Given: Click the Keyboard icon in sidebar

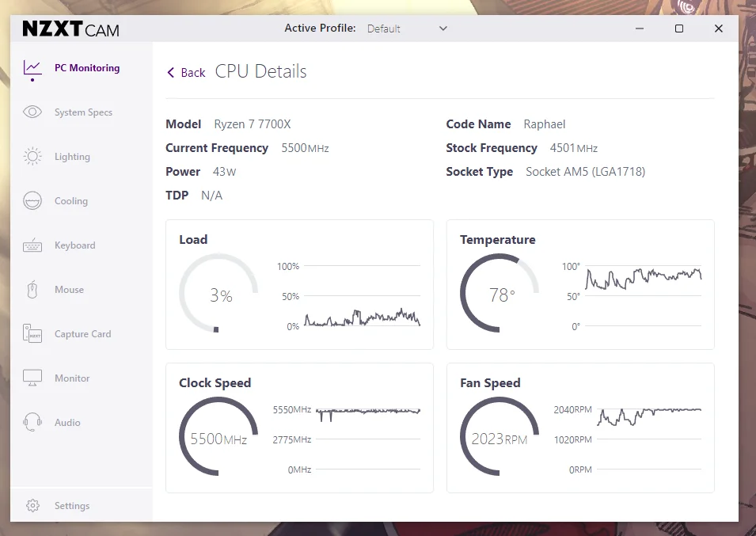Looking at the screenshot, I should tap(32, 245).
